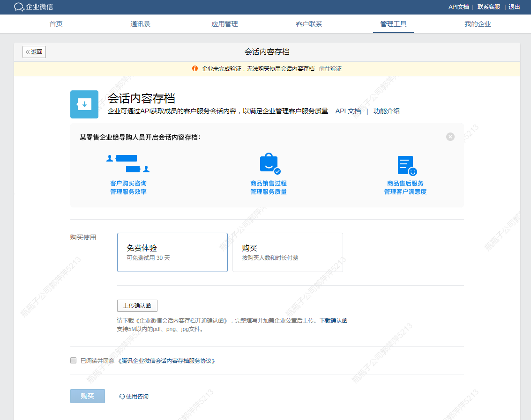Screen dimensions: 531x420
Task: Open the 前往验证 verification link
Action: (x=330, y=69)
